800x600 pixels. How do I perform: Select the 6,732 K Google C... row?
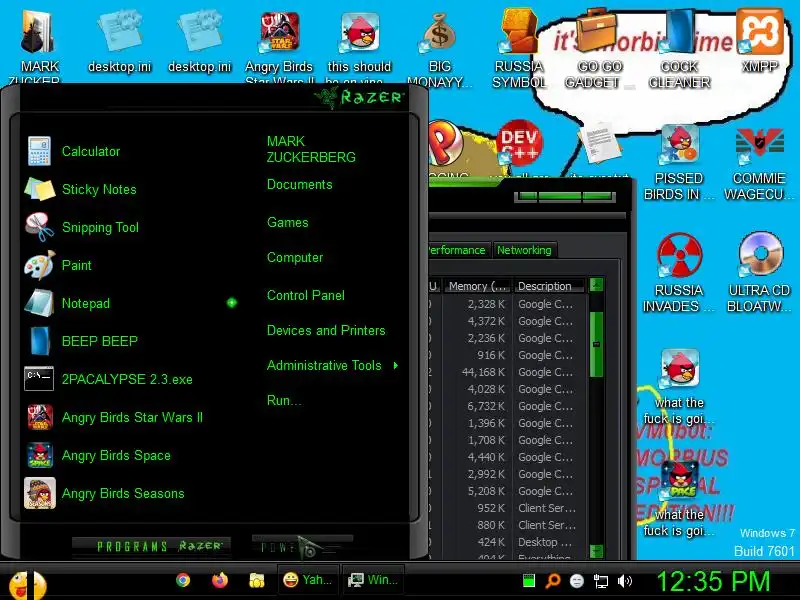[507, 406]
